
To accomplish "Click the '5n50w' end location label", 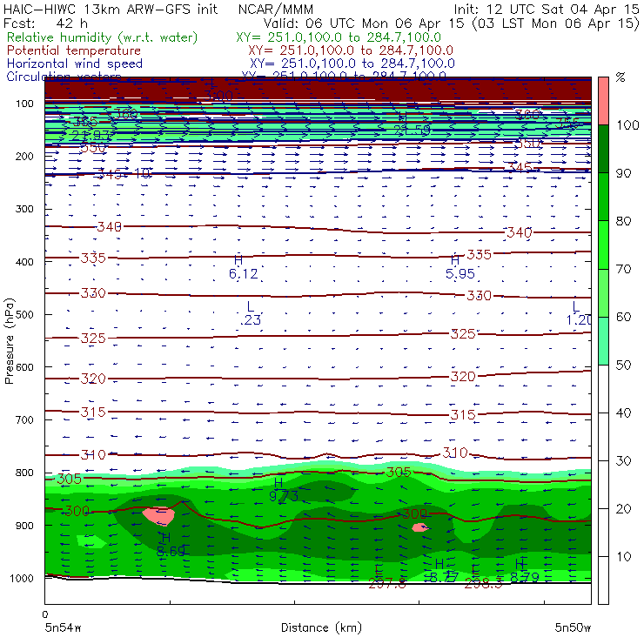I will pos(573,627).
